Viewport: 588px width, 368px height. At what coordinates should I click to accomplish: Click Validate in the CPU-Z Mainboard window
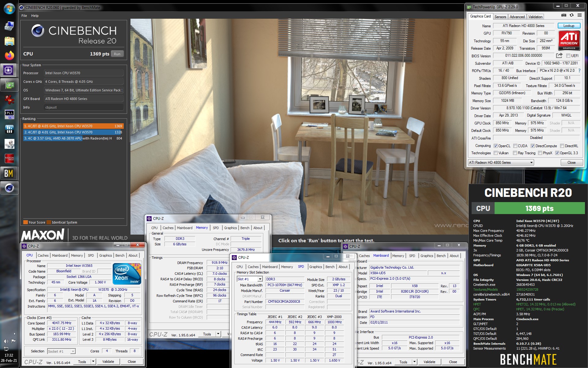coord(429,362)
